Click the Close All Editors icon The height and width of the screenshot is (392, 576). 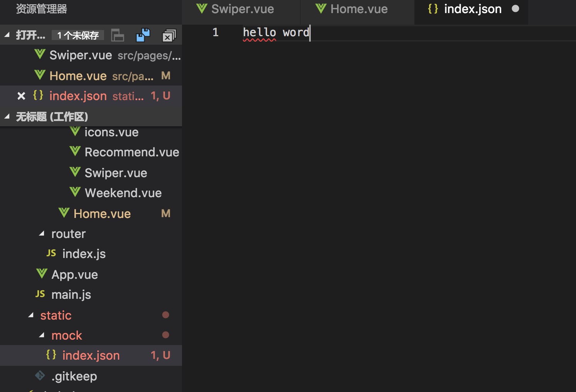pos(169,35)
